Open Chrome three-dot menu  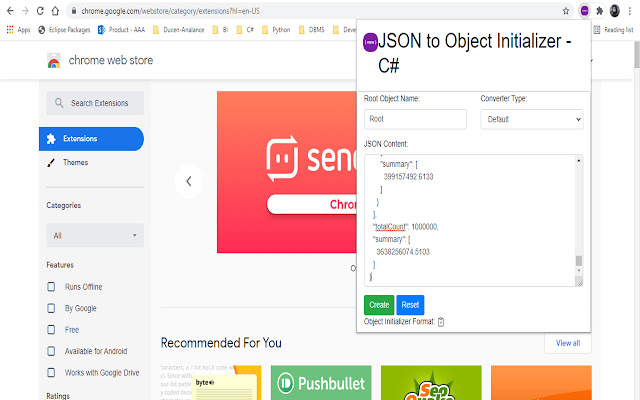[630, 11]
